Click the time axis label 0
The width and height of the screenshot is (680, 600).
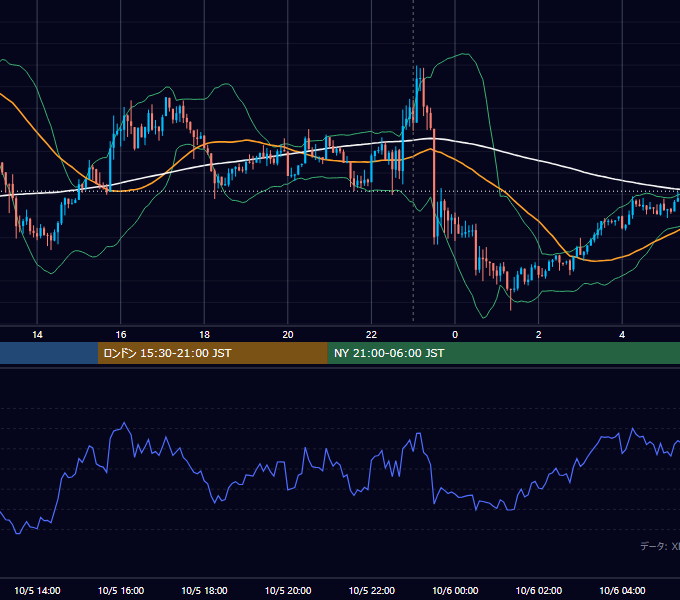point(455,335)
